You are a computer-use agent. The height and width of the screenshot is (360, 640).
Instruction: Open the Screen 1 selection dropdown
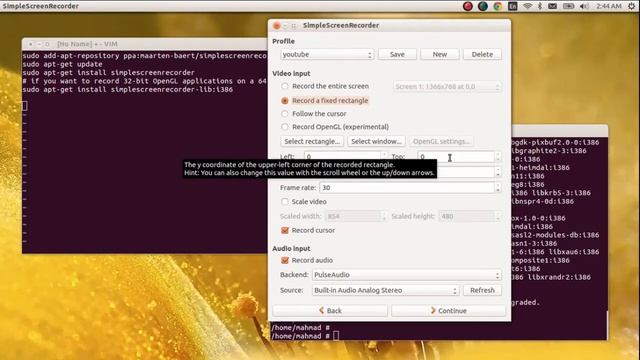[447, 87]
